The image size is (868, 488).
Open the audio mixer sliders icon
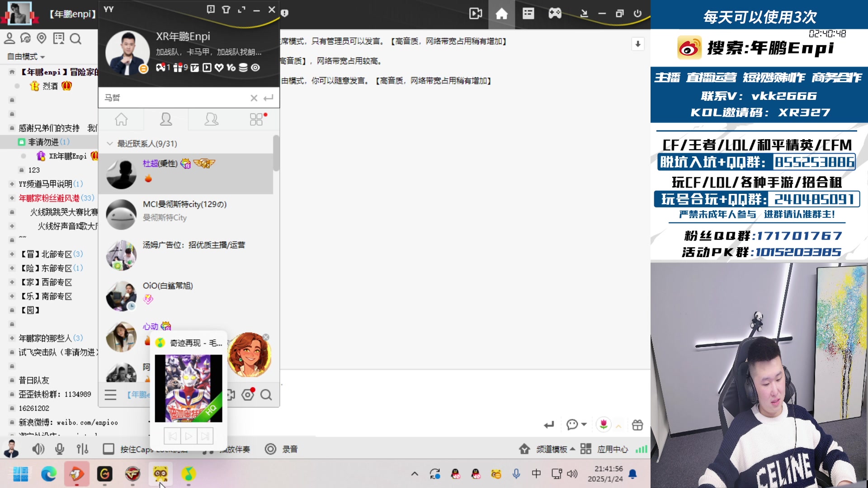[x=82, y=449]
